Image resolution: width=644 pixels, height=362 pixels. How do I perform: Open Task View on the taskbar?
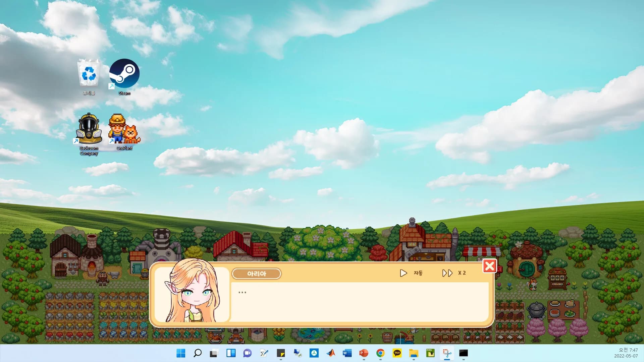point(214,353)
